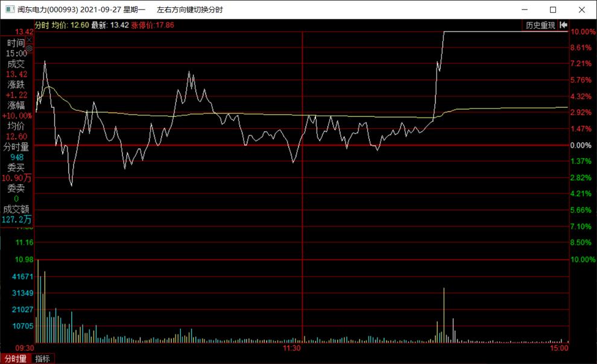Switch to the 指标 tab

tap(42, 359)
